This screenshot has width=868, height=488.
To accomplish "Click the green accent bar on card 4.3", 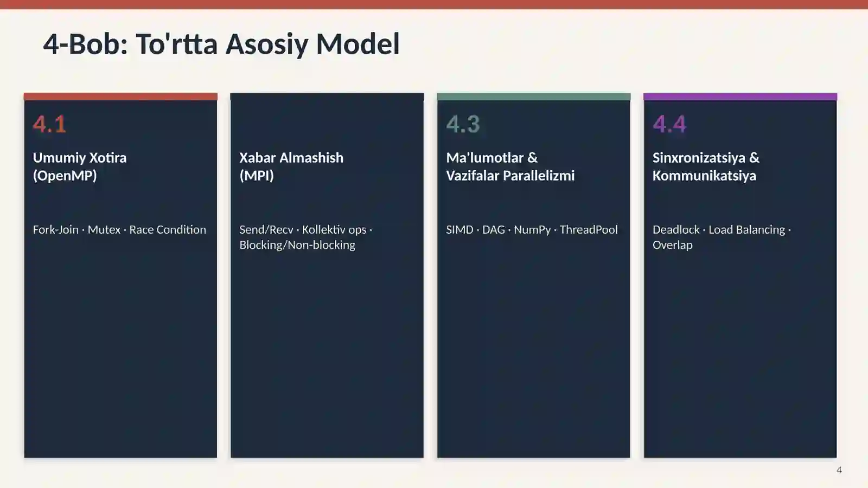I will pyautogui.click(x=534, y=97).
